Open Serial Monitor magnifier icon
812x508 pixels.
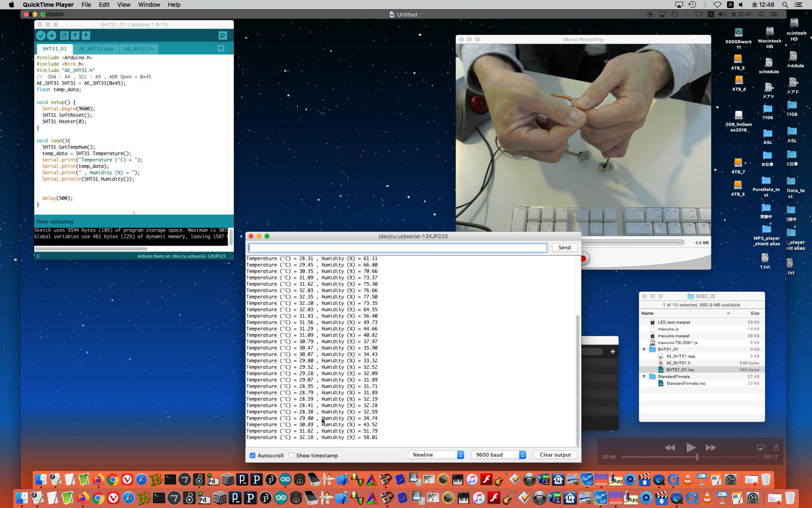pyautogui.click(x=222, y=36)
